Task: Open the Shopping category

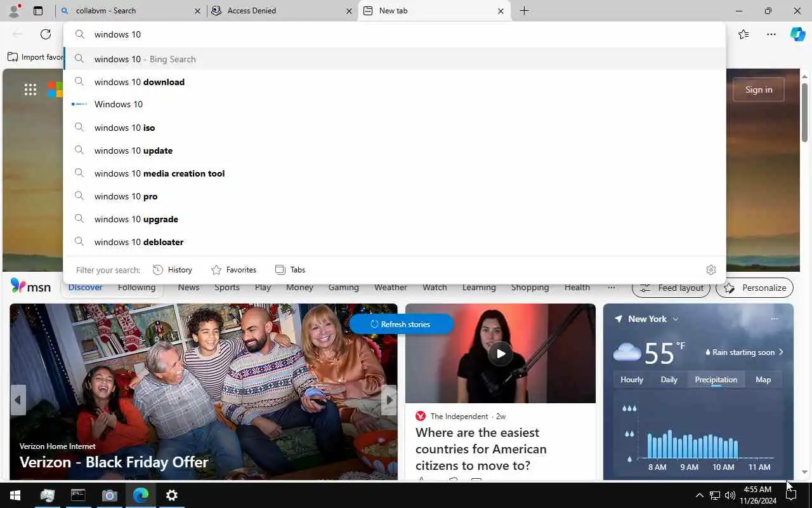Action: click(530, 287)
